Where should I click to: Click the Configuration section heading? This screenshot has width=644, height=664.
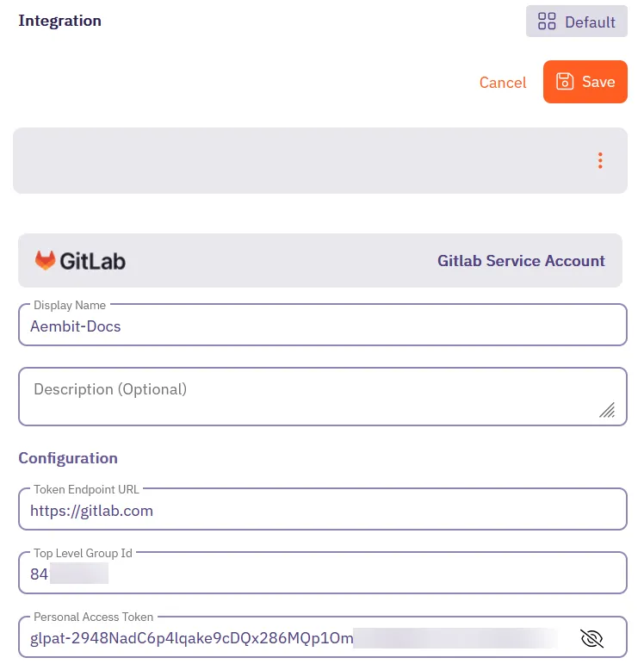point(68,458)
